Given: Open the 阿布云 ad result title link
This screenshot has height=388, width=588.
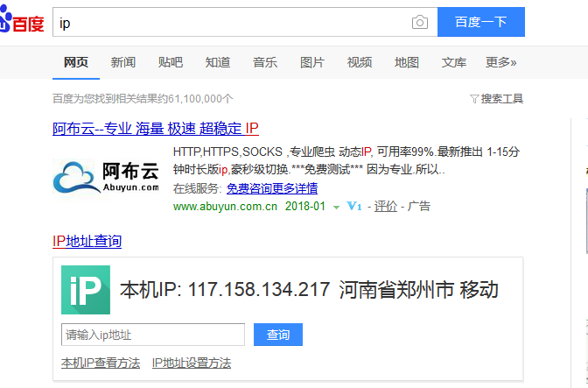Looking at the screenshot, I should [156, 129].
